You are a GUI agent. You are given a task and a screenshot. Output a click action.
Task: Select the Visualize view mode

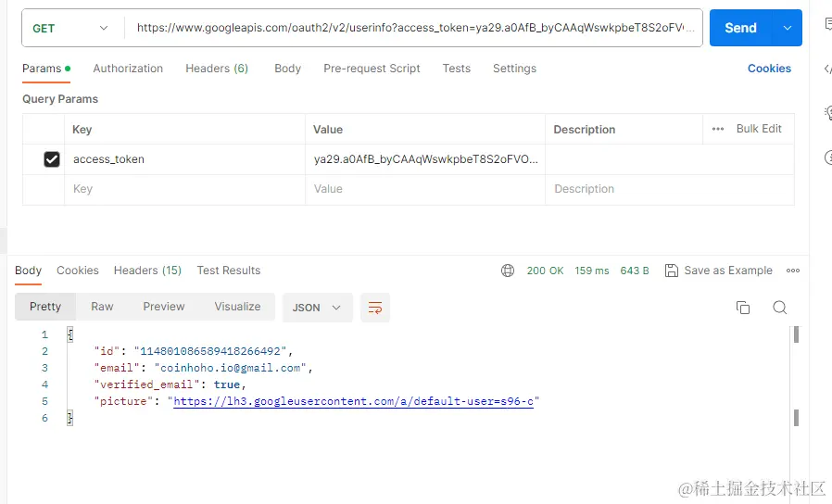[x=237, y=307]
